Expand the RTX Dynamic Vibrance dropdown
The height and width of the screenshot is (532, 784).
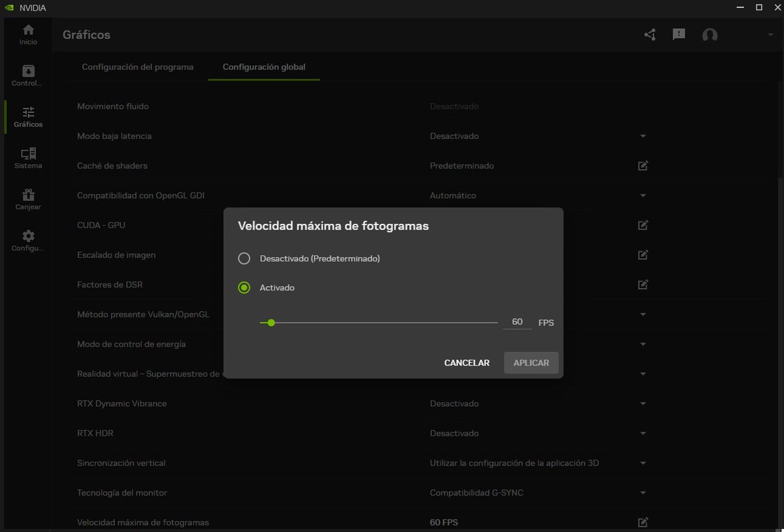(x=643, y=403)
